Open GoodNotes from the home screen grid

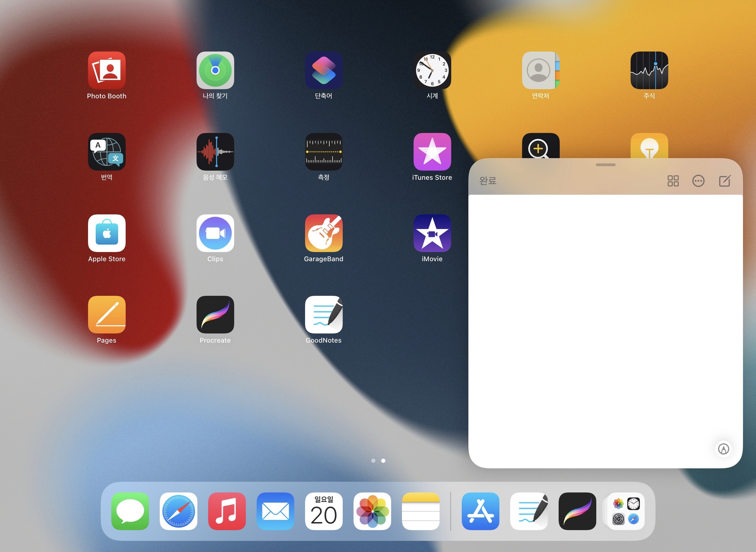click(324, 315)
